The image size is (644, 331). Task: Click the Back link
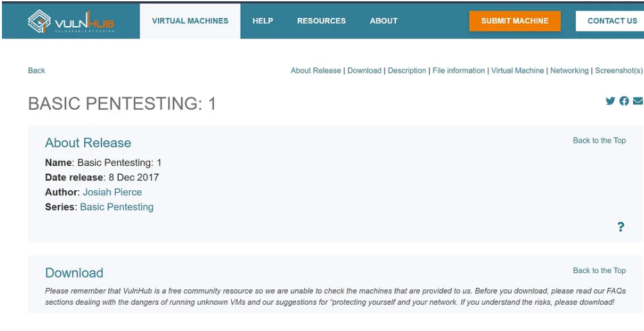[x=37, y=70]
